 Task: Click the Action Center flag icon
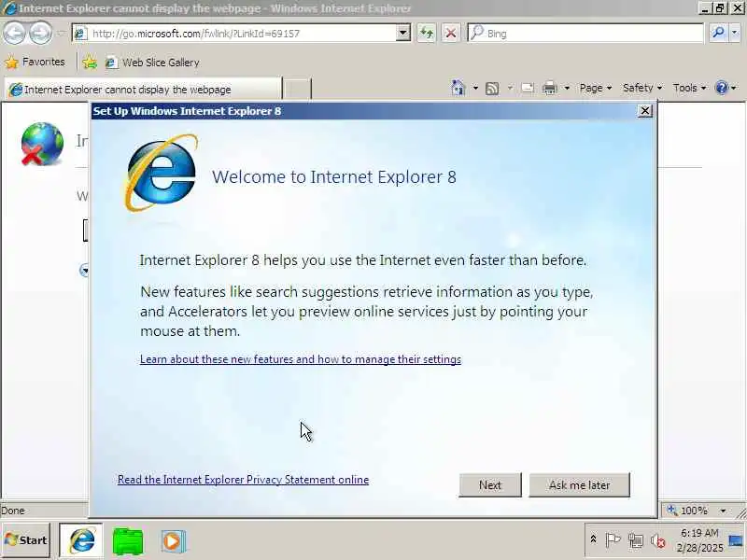613,540
